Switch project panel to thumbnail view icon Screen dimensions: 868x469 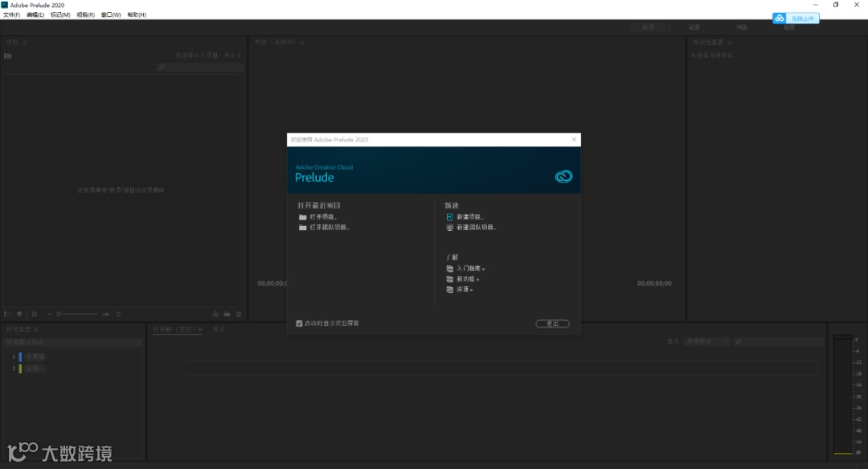(x=19, y=314)
